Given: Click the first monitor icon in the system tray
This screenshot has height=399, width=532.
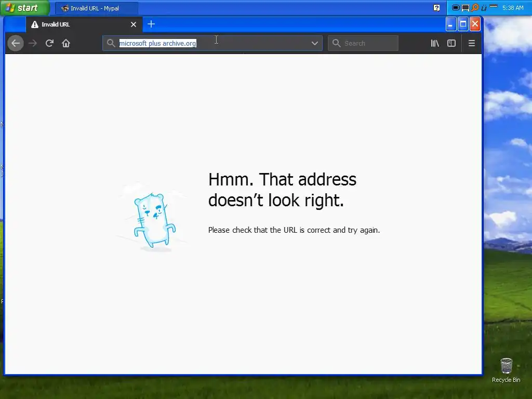Looking at the screenshot, I should (x=456, y=7).
